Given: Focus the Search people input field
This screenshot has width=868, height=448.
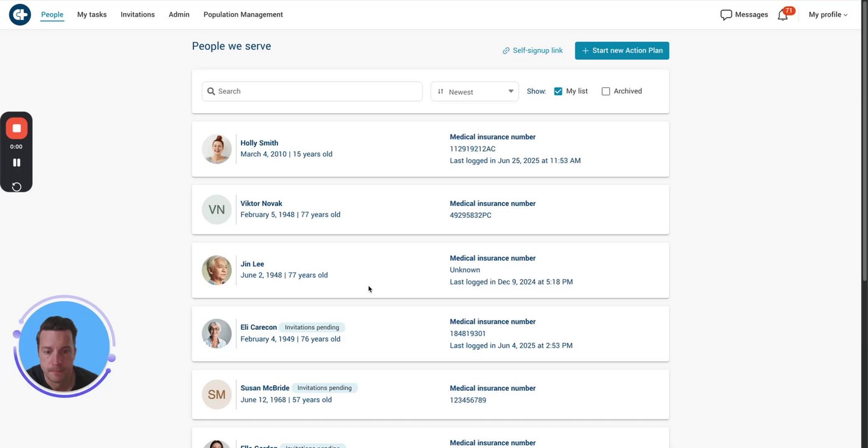Looking at the screenshot, I should [317, 91].
